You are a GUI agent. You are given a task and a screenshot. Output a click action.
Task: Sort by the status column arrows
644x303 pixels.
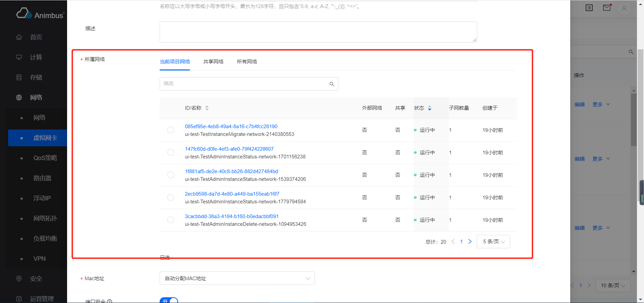click(x=430, y=108)
